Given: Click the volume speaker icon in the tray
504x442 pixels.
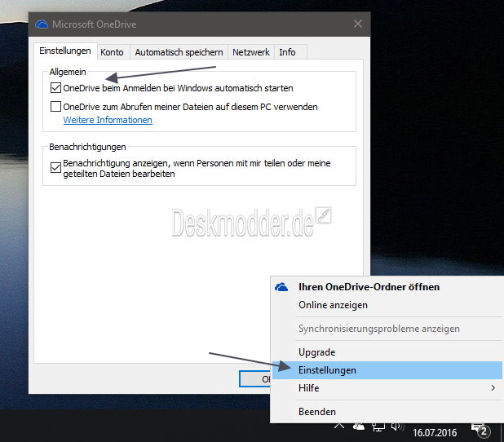Looking at the screenshot, I should click(x=397, y=427).
